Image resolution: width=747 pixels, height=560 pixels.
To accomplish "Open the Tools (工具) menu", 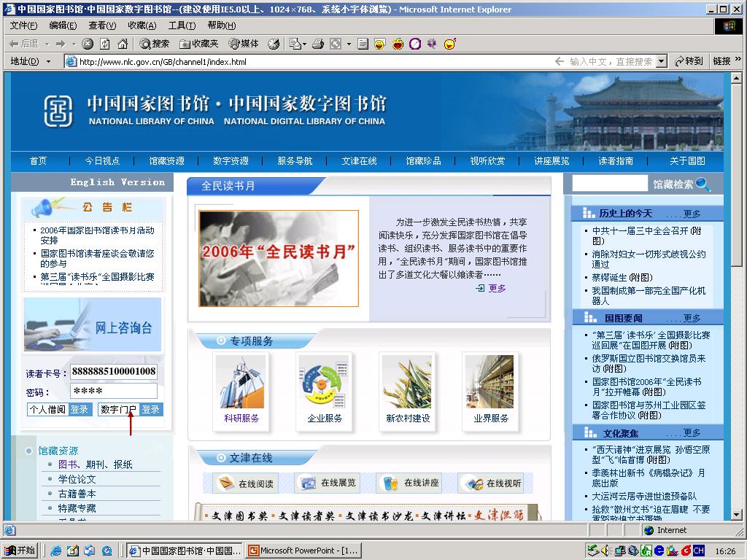I will (182, 26).
